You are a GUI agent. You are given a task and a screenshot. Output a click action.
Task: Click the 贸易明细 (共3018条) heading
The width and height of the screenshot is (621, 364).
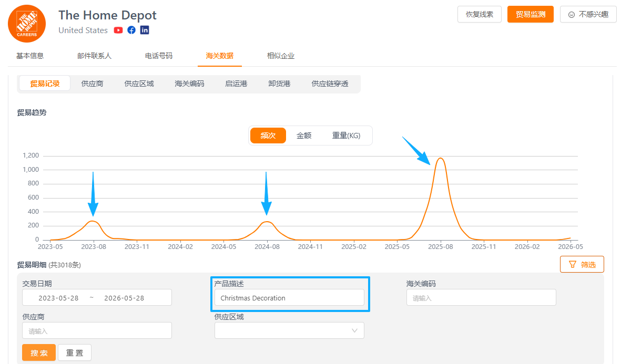click(49, 265)
